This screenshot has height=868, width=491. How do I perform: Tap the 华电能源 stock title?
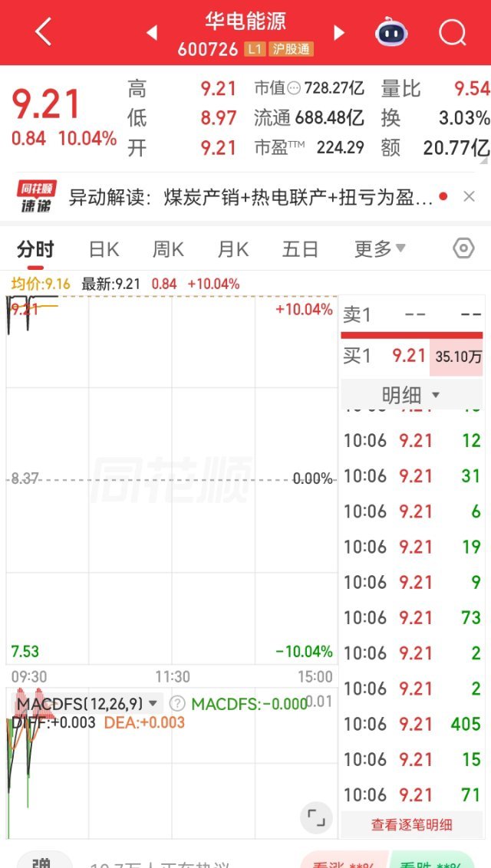click(x=245, y=21)
